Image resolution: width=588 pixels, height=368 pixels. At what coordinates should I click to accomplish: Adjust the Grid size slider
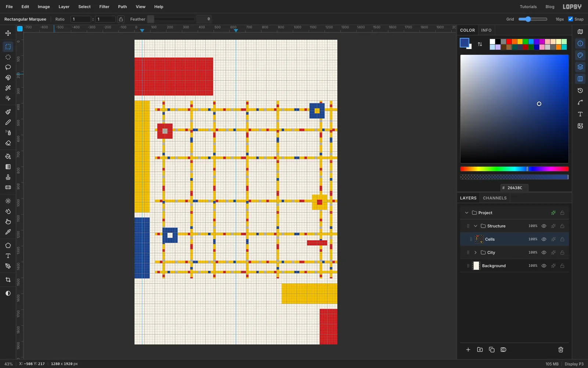pos(533,19)
